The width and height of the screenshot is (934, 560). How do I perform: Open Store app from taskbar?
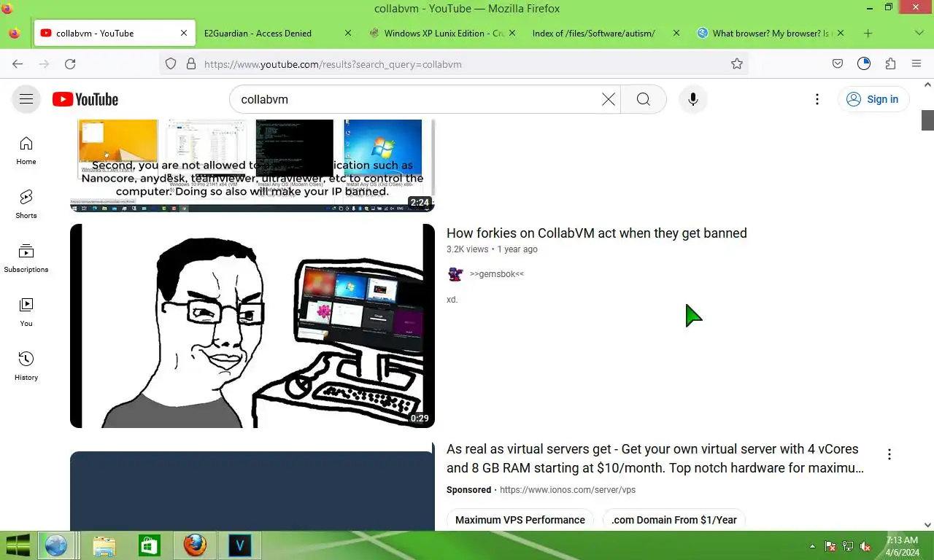[x=150, y=545]
